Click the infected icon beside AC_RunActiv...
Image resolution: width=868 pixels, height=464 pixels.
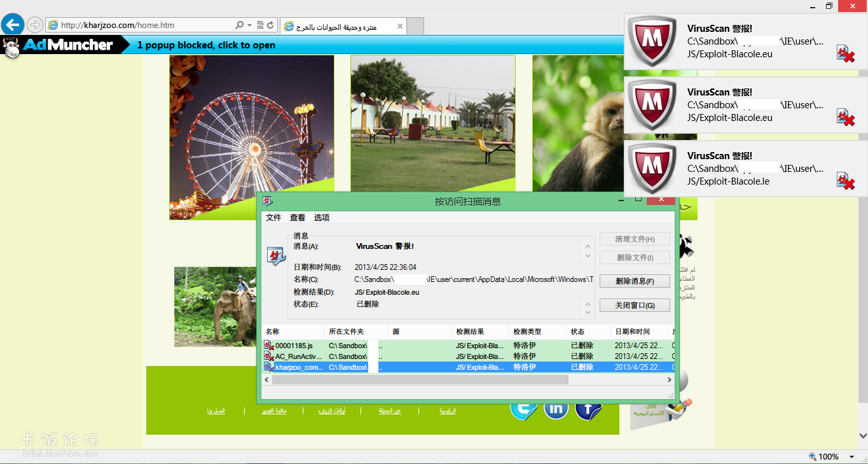click(x=269, y=356)
